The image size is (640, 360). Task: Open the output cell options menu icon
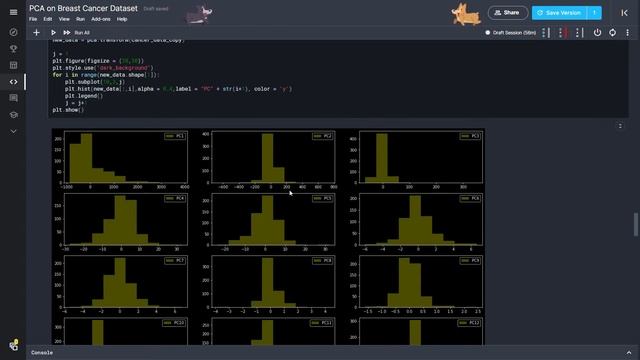[620, 126]
